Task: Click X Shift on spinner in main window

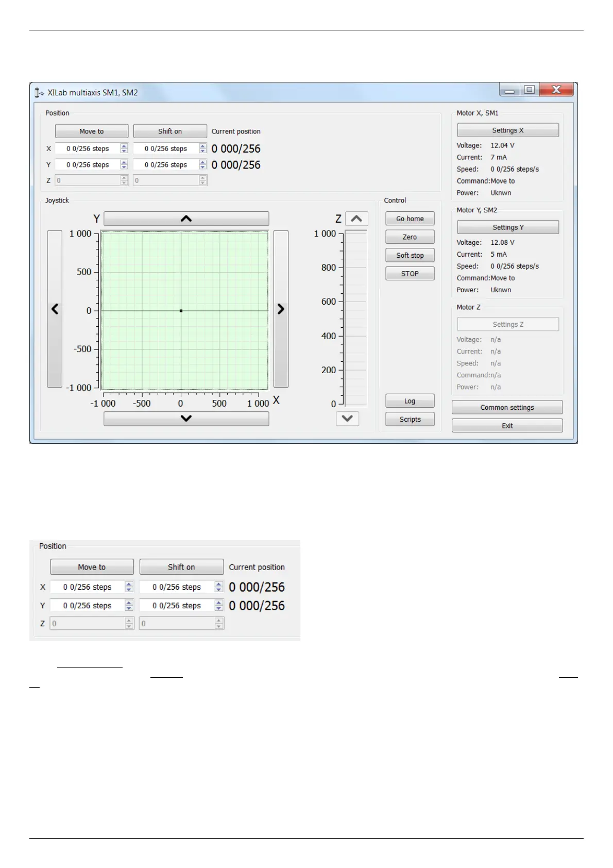Action: coord(203,148)
